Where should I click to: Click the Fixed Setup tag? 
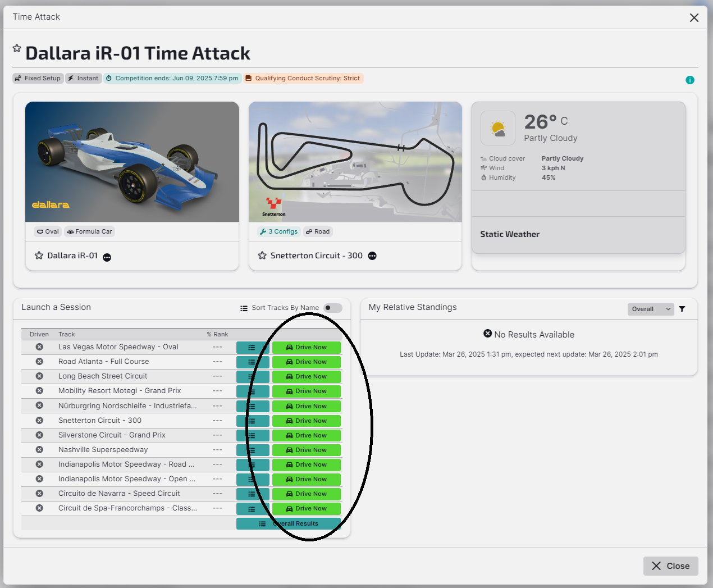point(38,79)
